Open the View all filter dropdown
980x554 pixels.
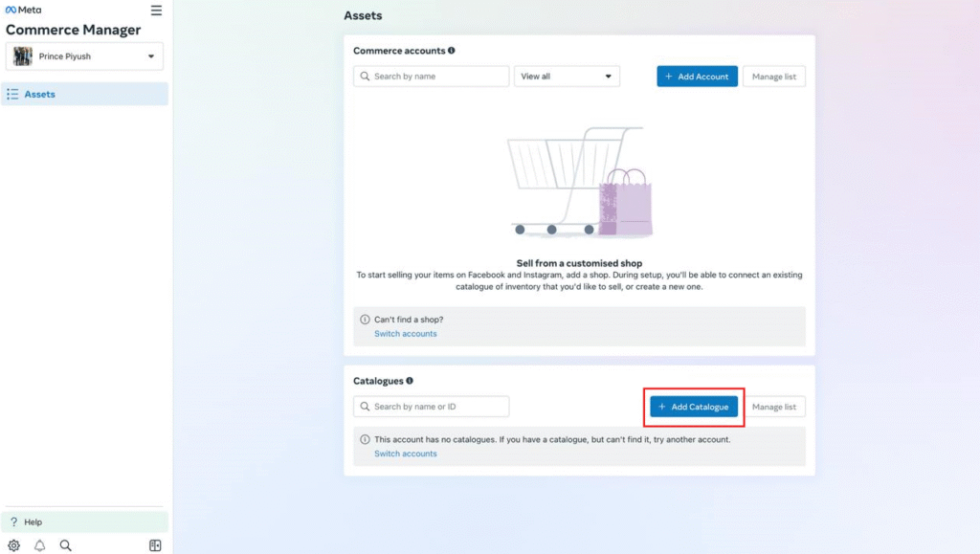coord(567,77)
